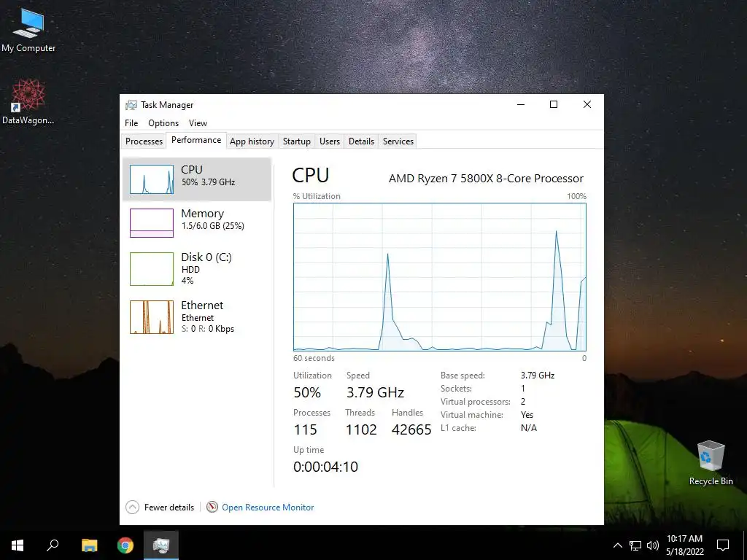Show hidden system tray icons

click(617, 545)
